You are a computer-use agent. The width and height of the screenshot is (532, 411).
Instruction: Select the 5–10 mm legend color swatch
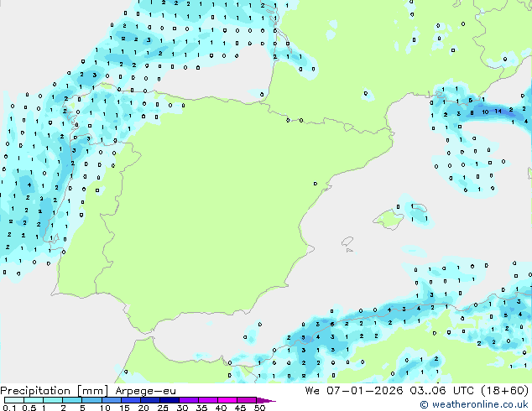tap(91, 400)
